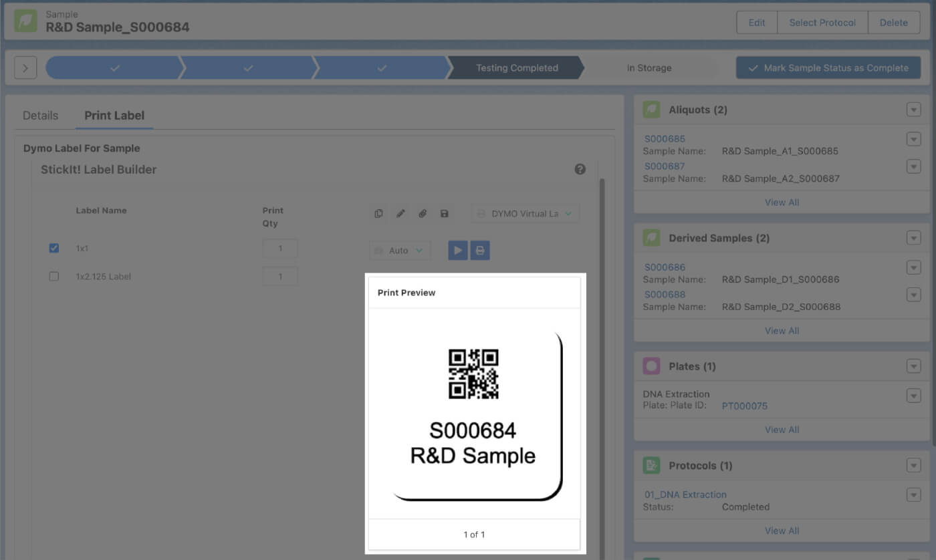Select the Testing Completed stage
This screenshot has height=560, width=936.
click(517, 68)
